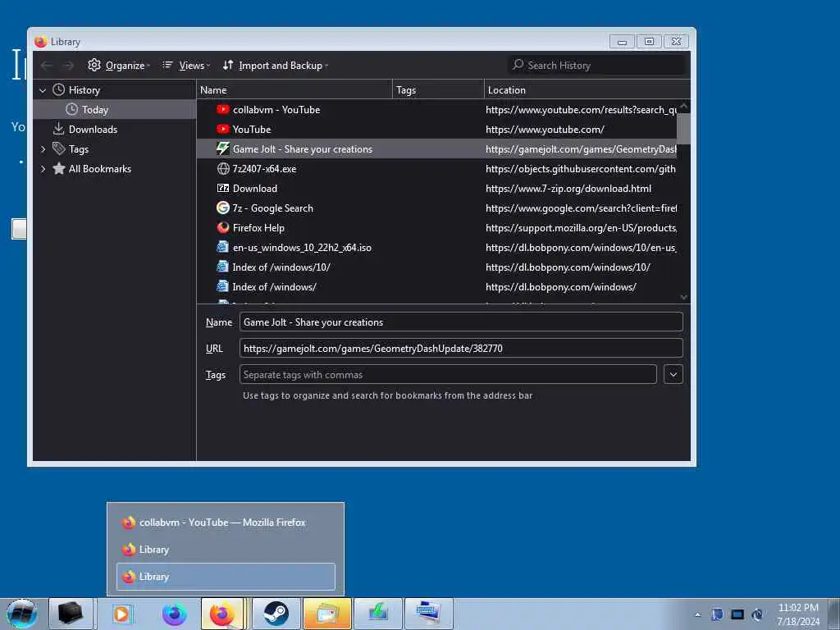Open the Organize dropdown menu

tap(119, 66)
